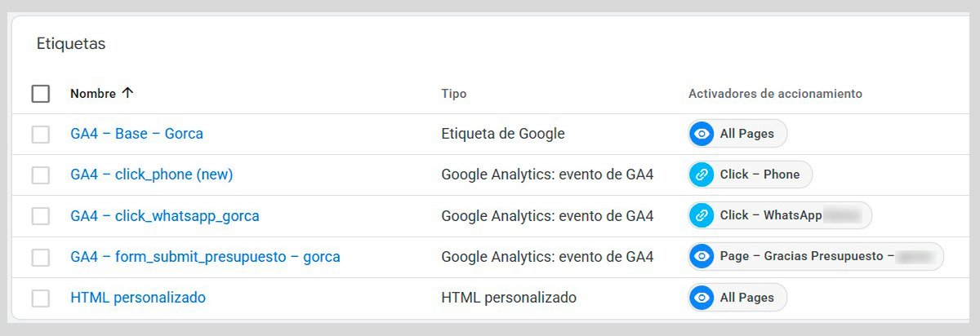The width and height of the screenshot is (980, 336).
Task: Mark the checkbox for the form_submit_presupuesto tag
Action: [41, 257]
